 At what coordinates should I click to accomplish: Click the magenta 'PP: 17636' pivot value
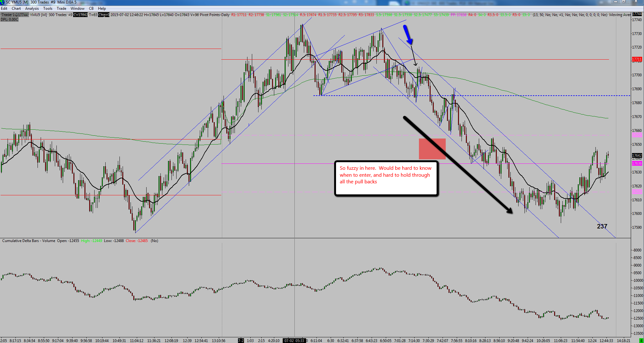(459, 15)
